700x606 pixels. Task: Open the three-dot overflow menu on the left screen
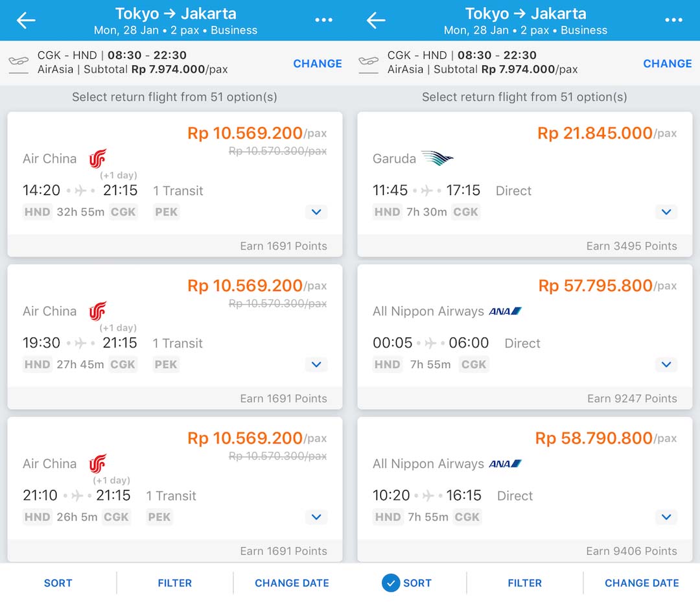point(324,20)
